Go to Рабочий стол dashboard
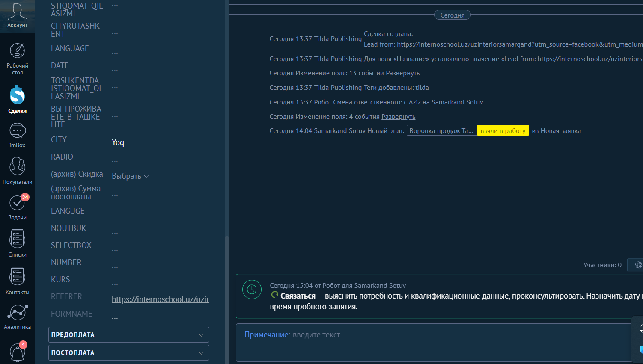Image resolution: width=643 pixels, height=364 pixels. tap(17, 59)
